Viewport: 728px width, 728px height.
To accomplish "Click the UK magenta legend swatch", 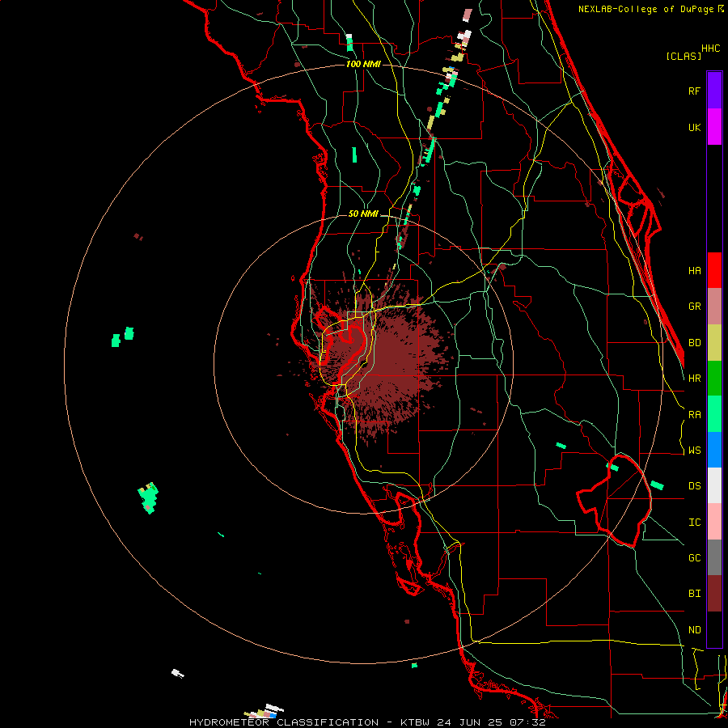I will point(714,127).
